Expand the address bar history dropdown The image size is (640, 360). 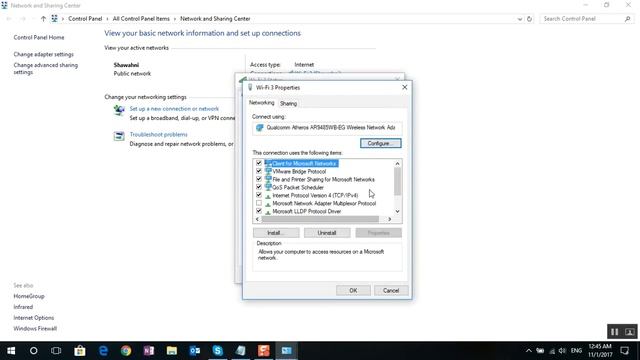(x=520, y=19)
